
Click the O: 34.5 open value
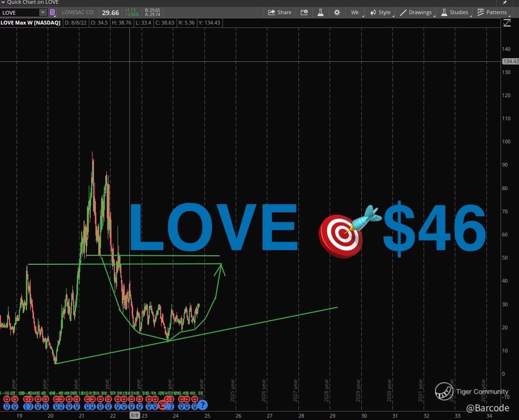(99, 23)
